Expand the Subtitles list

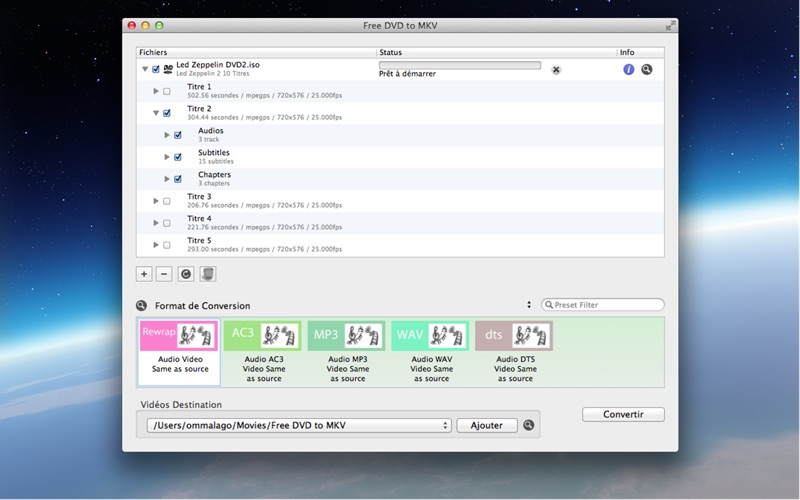[167, 157]
